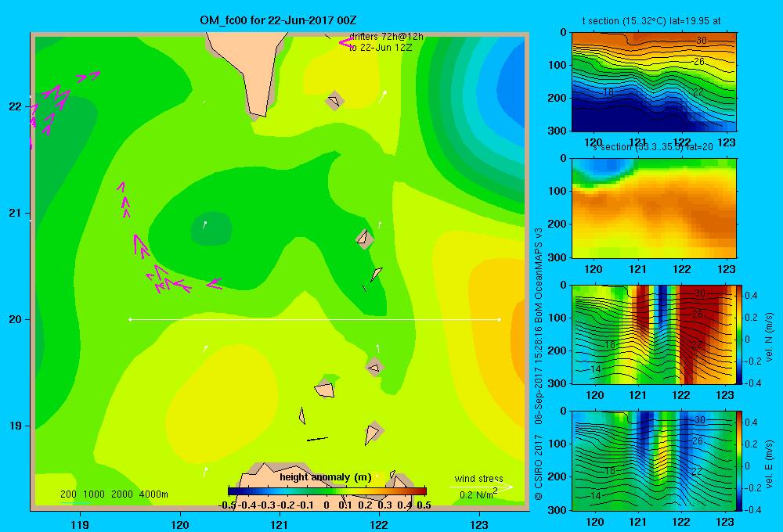This screenshot has height=532, width=783.
Task: Click the '100' depth label on temperature section
Action: tap(557, 65)
